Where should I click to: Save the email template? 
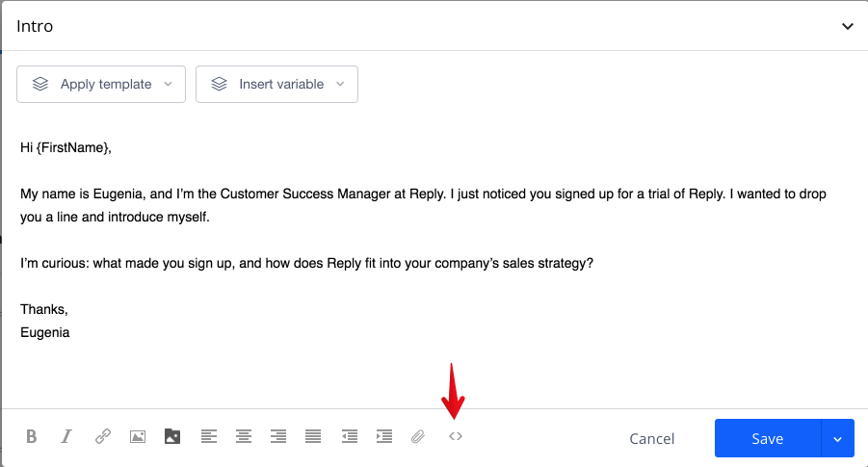point(767,438)
